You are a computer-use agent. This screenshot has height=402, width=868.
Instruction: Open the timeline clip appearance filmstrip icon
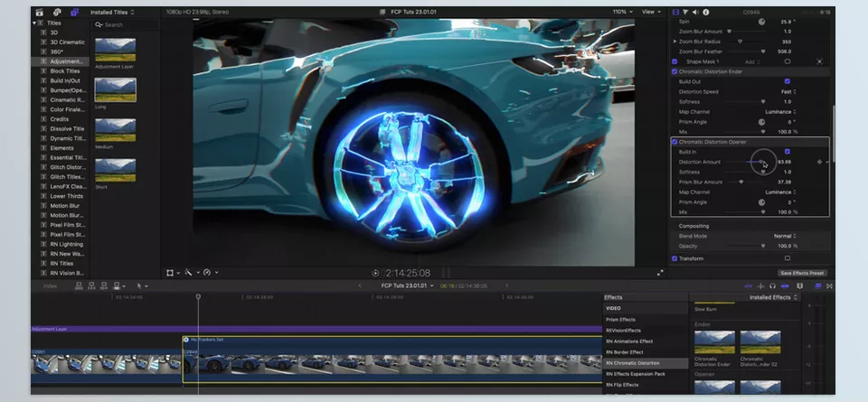coord(799,285)
